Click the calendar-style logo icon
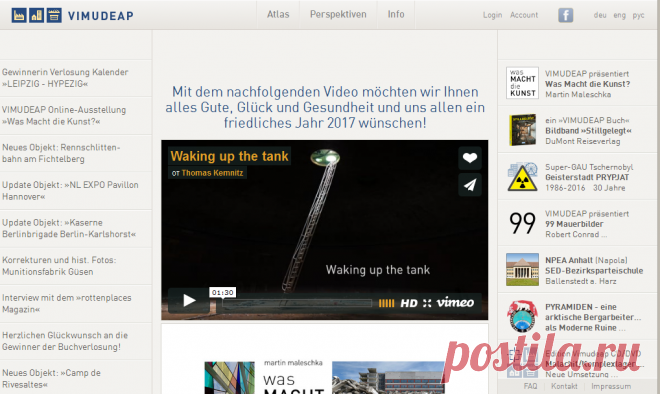 point(54,16)
